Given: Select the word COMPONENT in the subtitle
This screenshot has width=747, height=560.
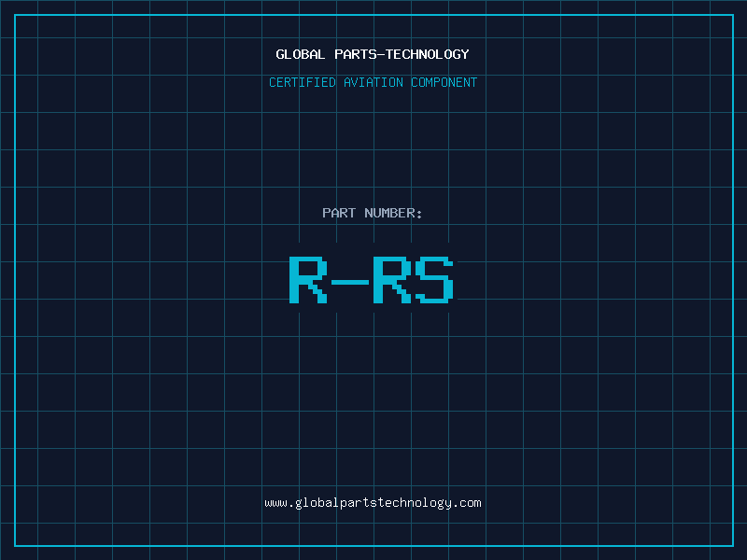Looking at the screenshot, I should point(444,83).
